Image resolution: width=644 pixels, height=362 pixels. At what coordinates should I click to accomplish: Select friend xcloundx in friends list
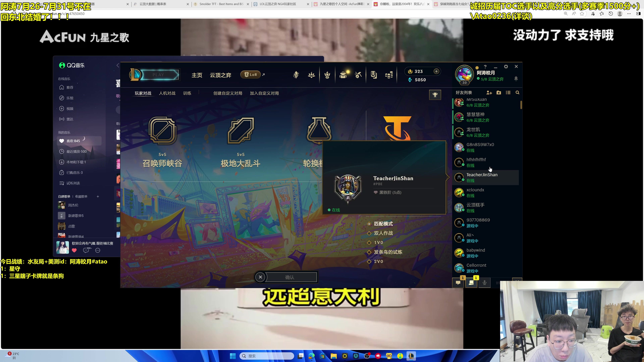(x=486, y=193)
